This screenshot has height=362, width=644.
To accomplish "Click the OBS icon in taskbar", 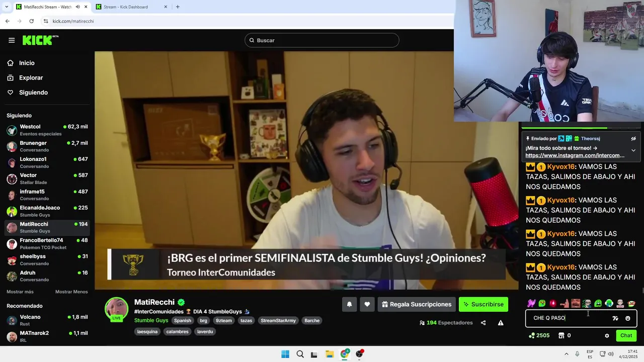I will click(x=359, y=354).
